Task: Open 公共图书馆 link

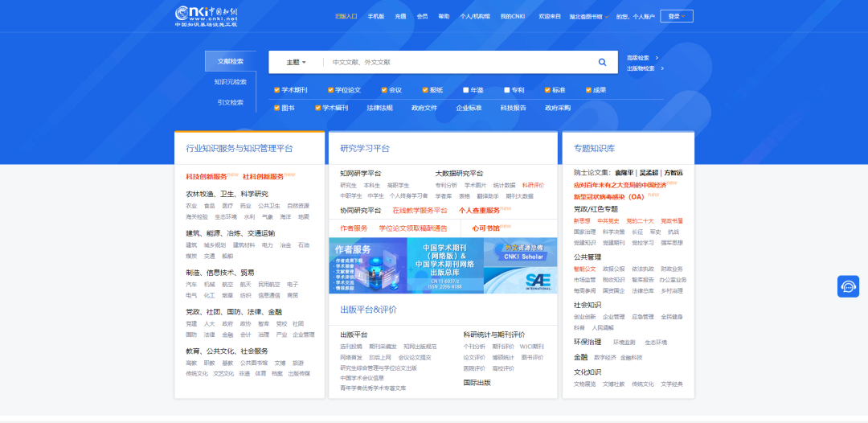Action: pos(253,363)
